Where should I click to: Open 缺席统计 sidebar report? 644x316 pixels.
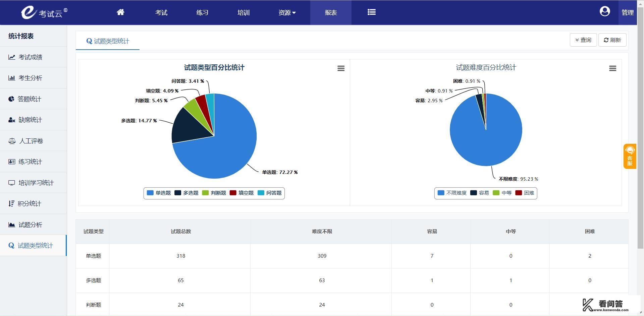(x=33, y=120)
